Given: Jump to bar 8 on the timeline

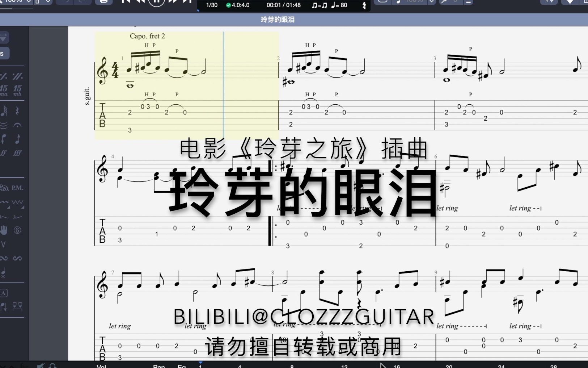Looking at the screenshot, I should click(292, 366).
